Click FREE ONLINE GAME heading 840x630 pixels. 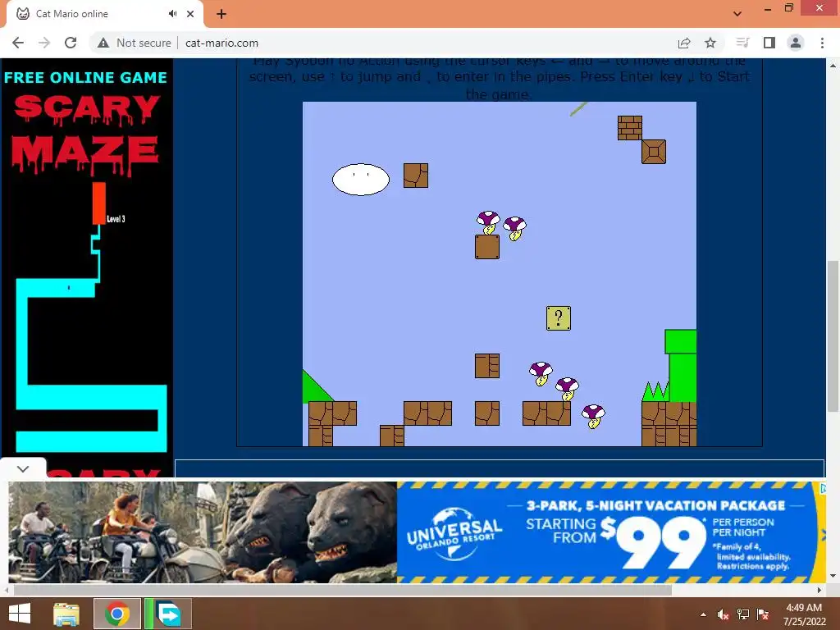(85, 77)
